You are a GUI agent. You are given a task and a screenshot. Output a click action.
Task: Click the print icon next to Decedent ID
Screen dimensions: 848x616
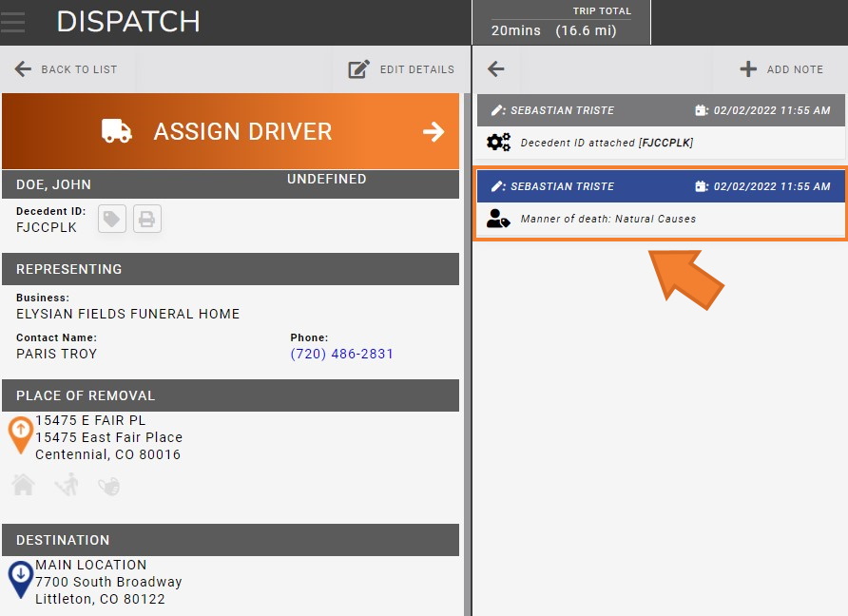click(x=147, y=219)
